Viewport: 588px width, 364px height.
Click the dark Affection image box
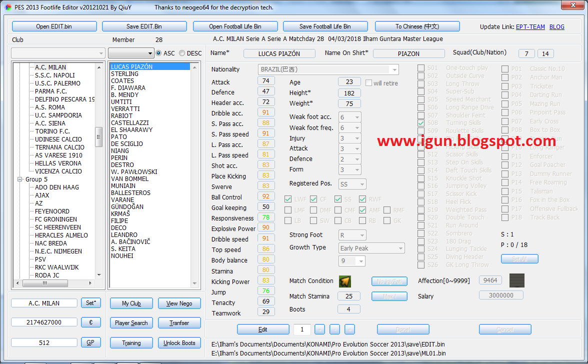[517, 280]
